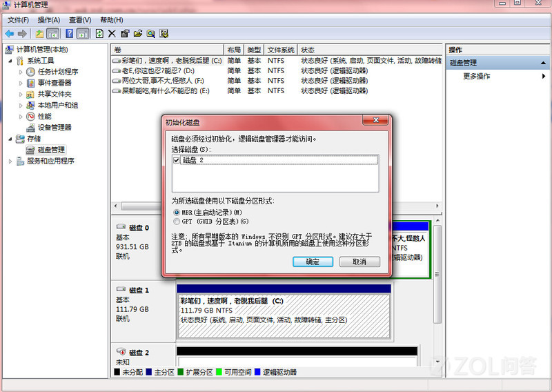Select MBR (主启动记录) radio button
Image resolution: width=552 pixels, height=392 pixels.
coord(177,213)
